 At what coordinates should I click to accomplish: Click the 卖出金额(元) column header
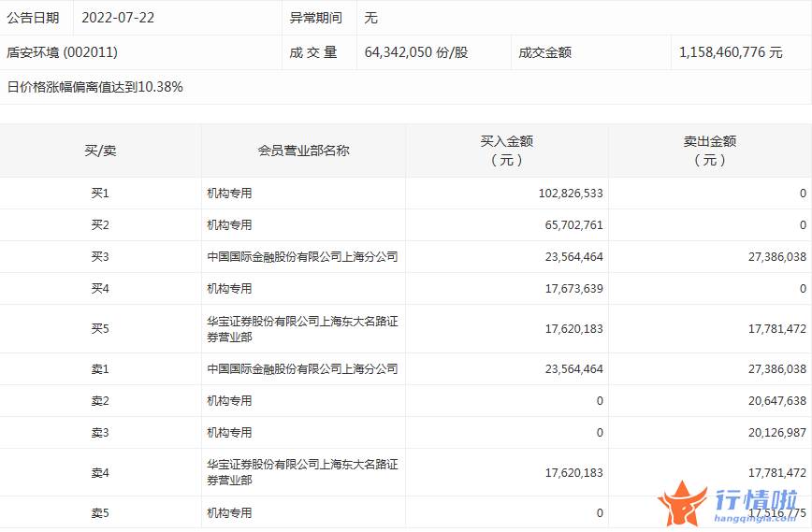709,151
